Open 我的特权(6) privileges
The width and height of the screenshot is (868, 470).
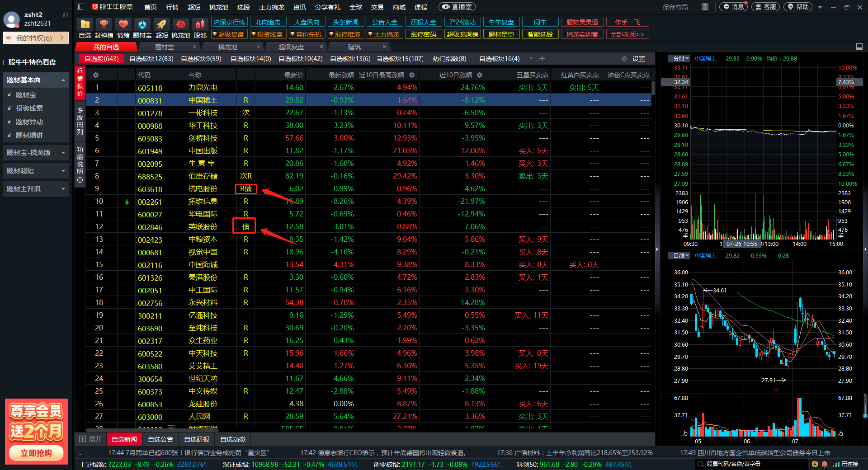click(x=36, y=38)
